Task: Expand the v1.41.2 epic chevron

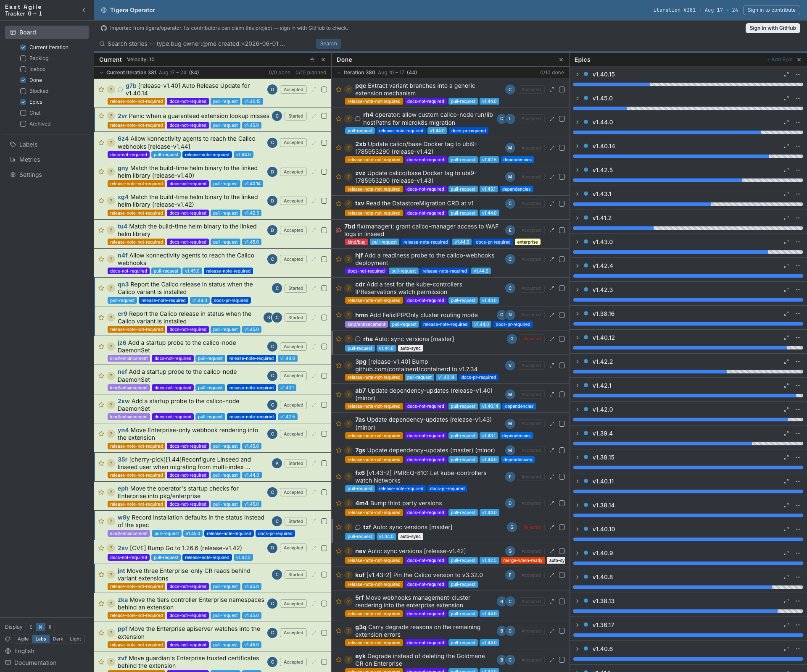Action: (x=578, y=218)
